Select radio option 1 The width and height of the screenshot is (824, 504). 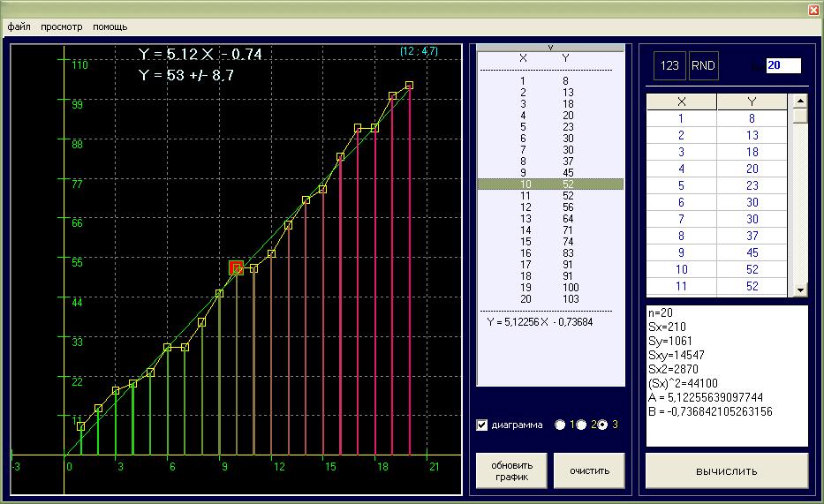(x=560, y=425)
